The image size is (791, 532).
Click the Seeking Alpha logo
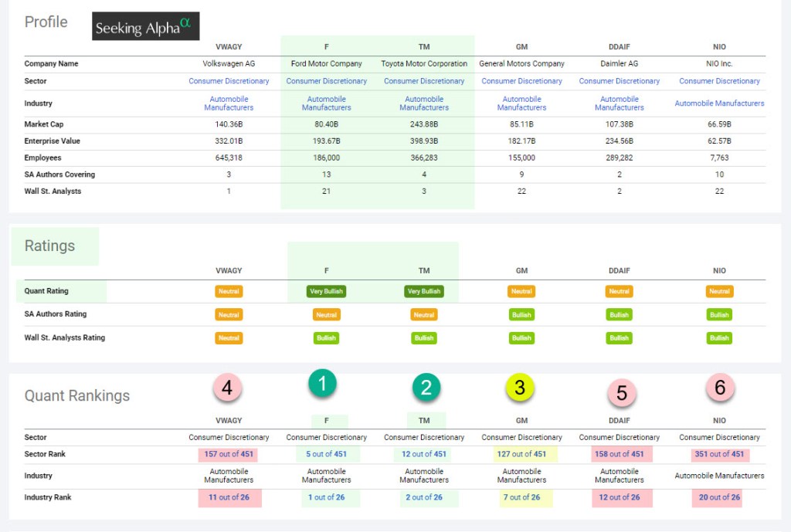click(x=145, y=27)
